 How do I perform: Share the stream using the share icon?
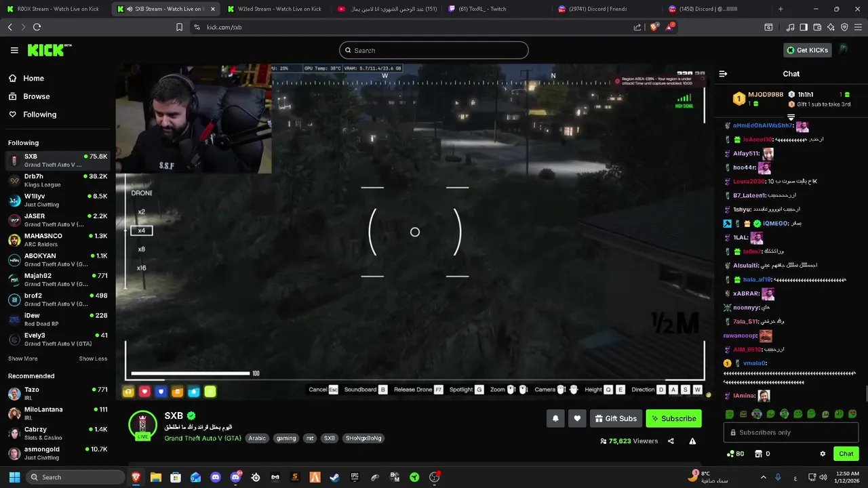coord(671,441)
